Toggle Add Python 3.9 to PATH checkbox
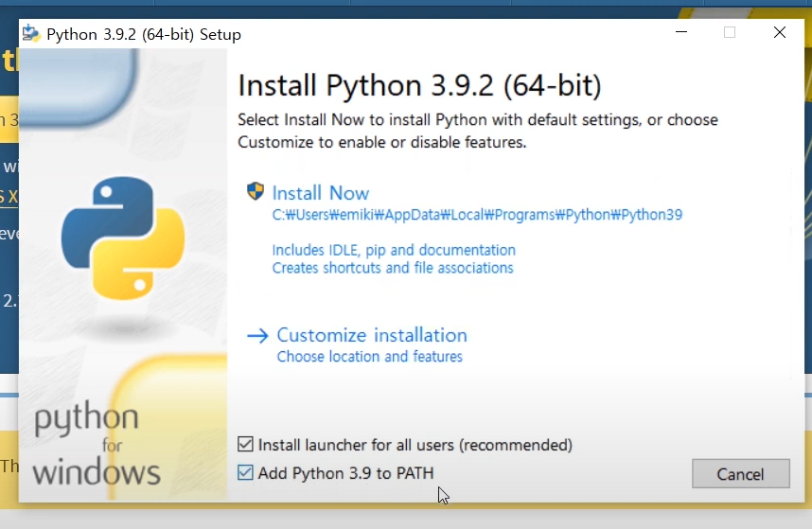 pos(245,472)
